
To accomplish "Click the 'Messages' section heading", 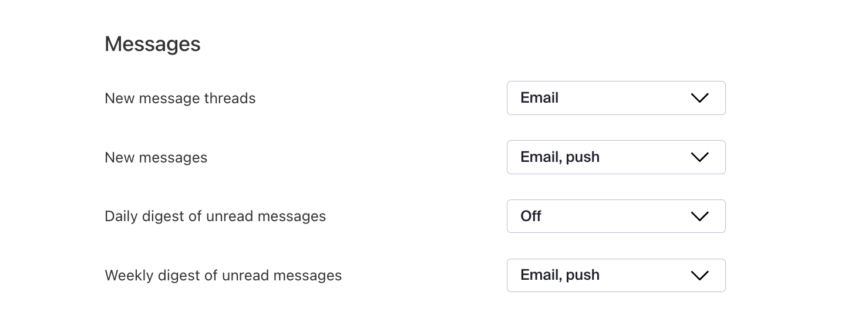I will click(x=153, y=44).
